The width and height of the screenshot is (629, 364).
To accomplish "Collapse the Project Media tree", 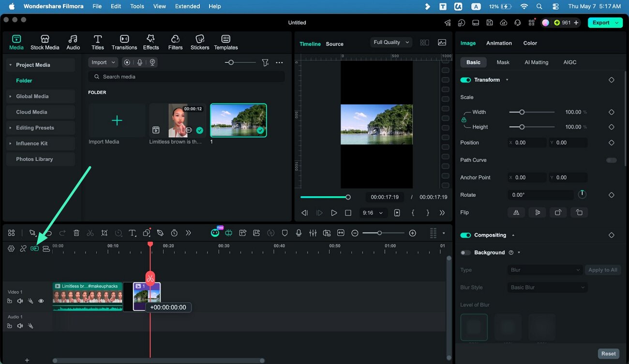I will [x=10, y=65].
